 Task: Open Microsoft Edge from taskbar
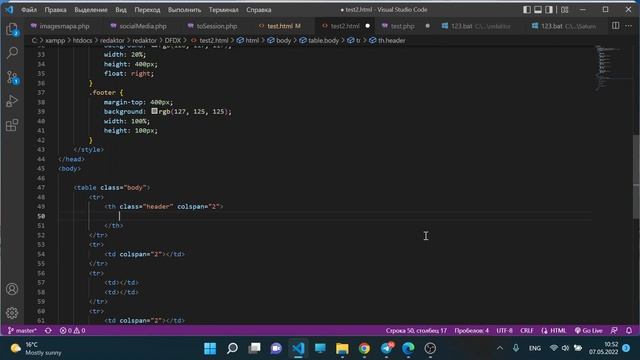tap(408, 348)
